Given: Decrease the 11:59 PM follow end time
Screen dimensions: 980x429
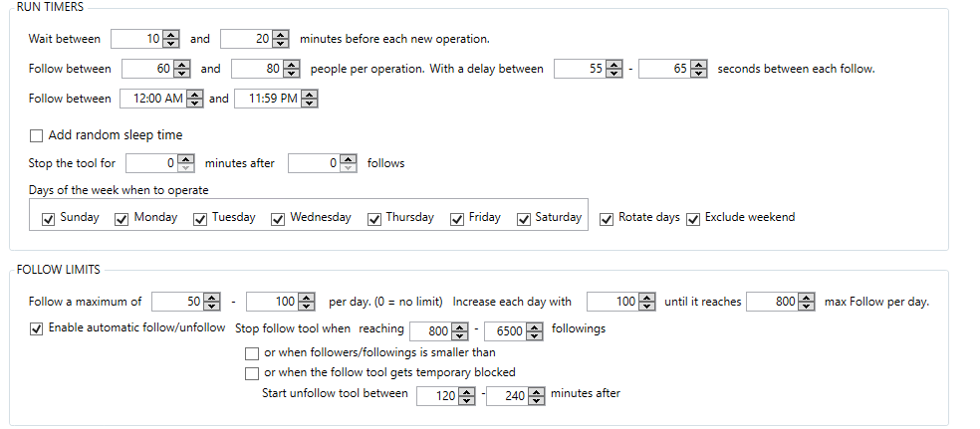Looking at the screenshot, I should (310, 104).
